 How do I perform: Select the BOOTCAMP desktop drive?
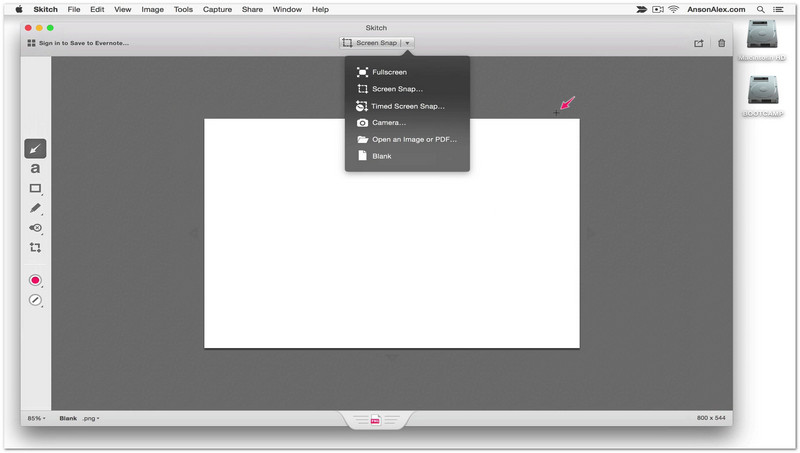763,96
